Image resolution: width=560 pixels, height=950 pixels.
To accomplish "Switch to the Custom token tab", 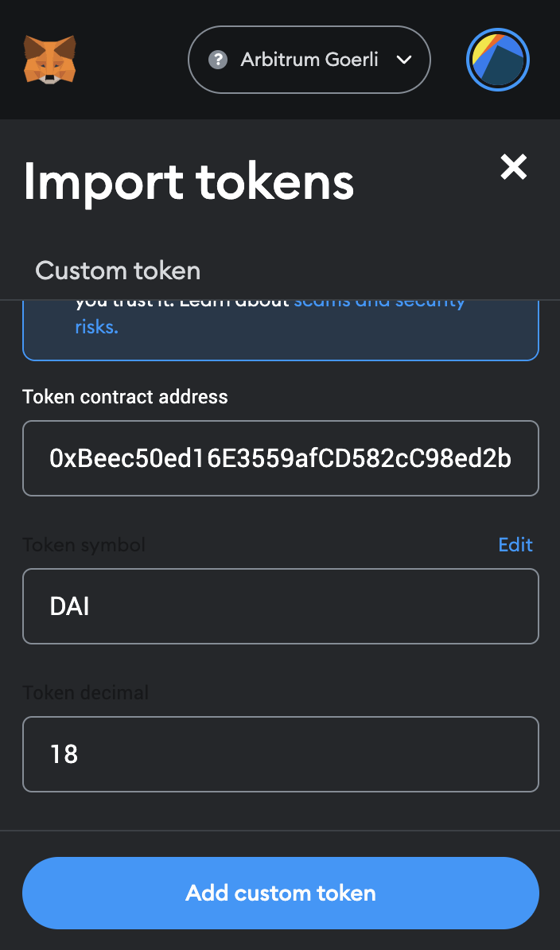I will click(118, 271).
